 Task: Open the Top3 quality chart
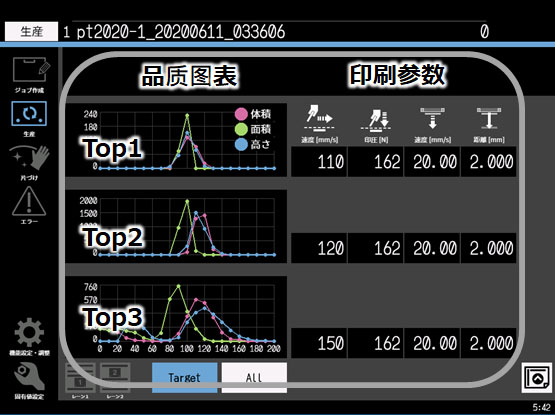click(176, 317)
